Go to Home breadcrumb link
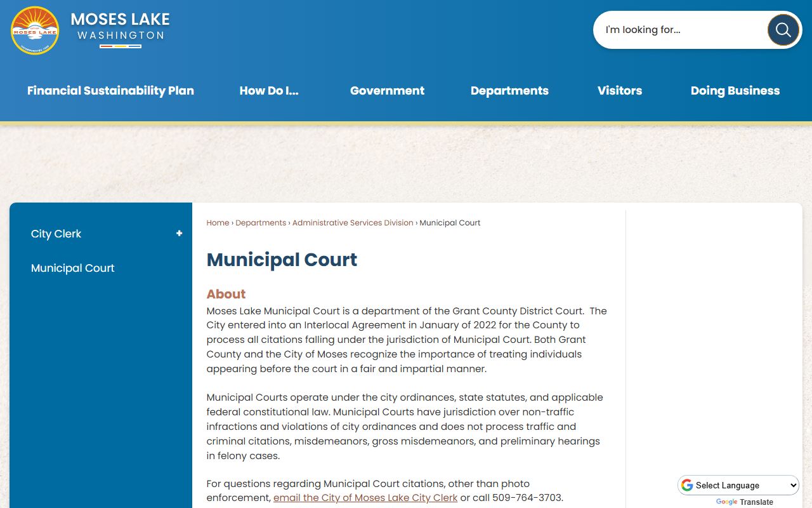The image size is (812, 508). coord(218,223)
